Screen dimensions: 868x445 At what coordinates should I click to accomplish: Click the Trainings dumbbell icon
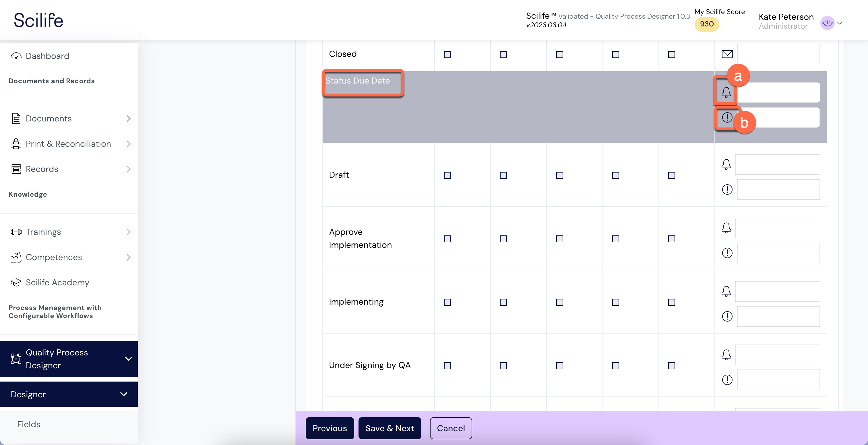tap(16, 232)
